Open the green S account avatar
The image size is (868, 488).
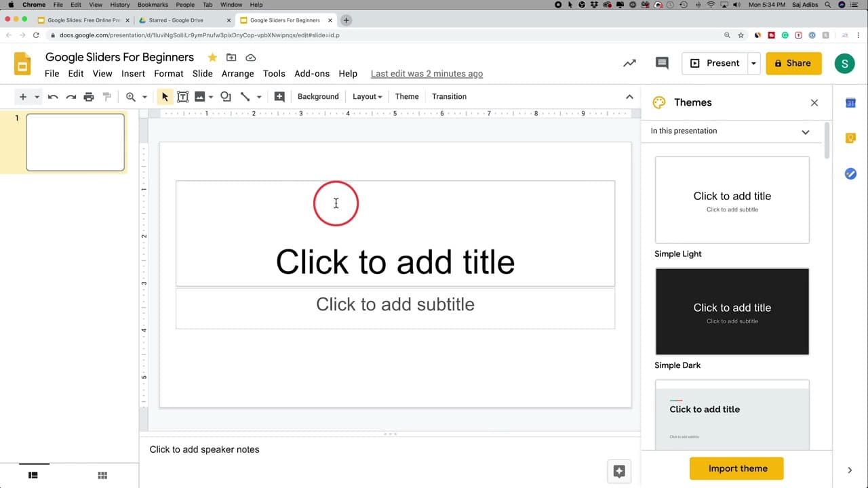[844, 64]
